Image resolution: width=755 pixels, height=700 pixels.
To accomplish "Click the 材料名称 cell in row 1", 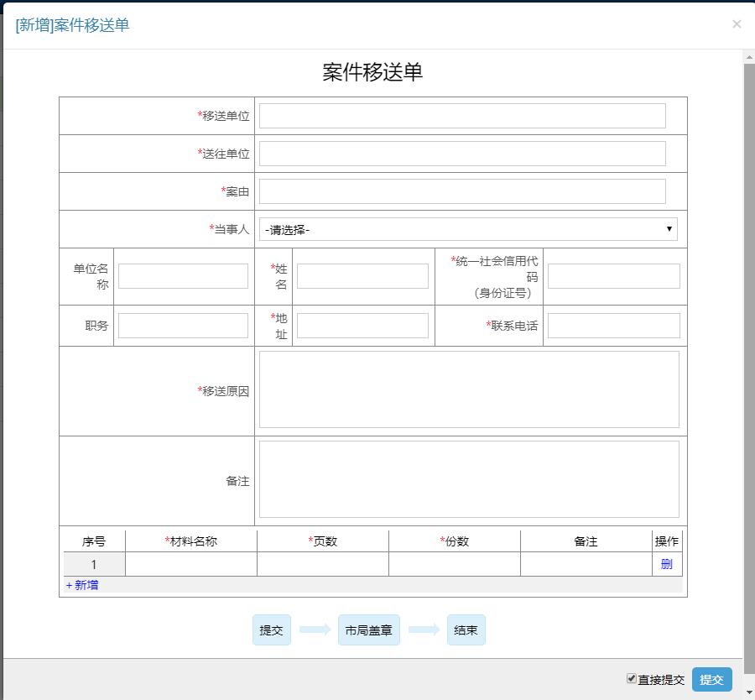I will click(191, 564).
